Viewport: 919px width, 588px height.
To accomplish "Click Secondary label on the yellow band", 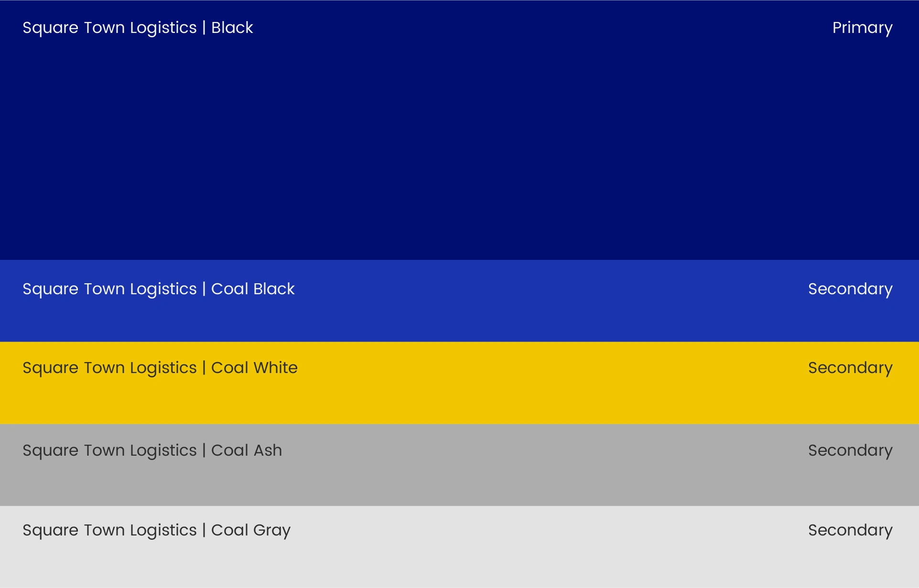I will [850, 368].
